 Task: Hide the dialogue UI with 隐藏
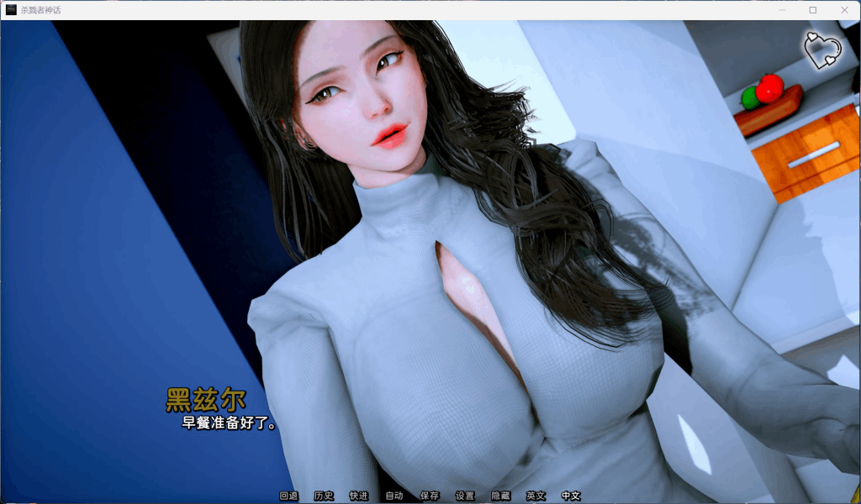coord(499,496)
